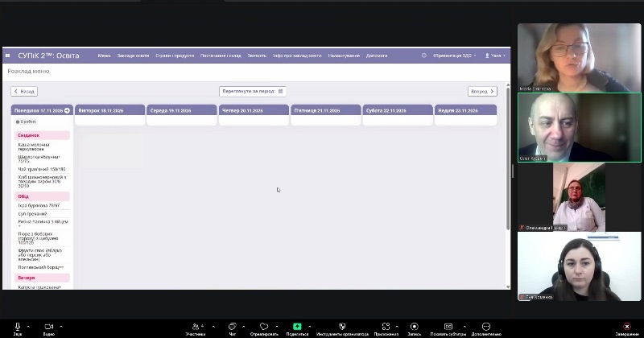Select the 'Шарлотка яблучна' dish
The width and height of the screenshot is (644, 338).
click(x=39, y=159)
